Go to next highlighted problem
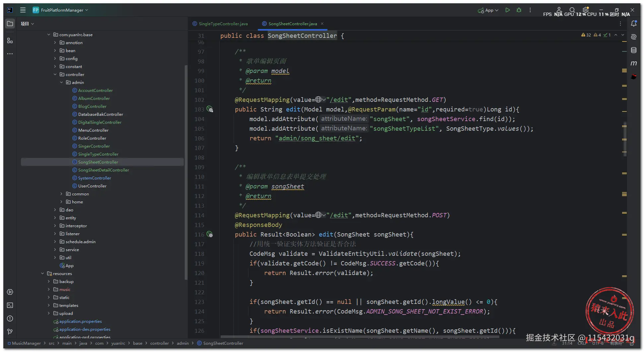The height and width of the screenshot is (352, 644). pyautogui.click(x=623, y=35)
